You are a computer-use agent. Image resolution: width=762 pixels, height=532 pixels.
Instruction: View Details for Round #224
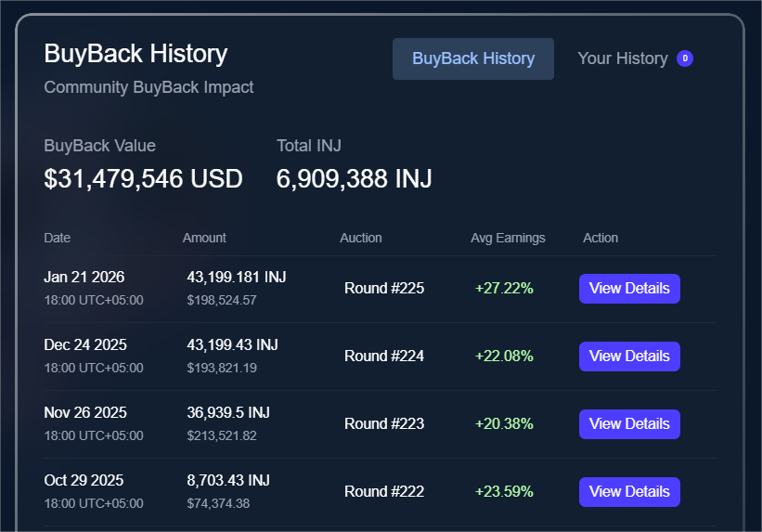click(x=629, y=357)
